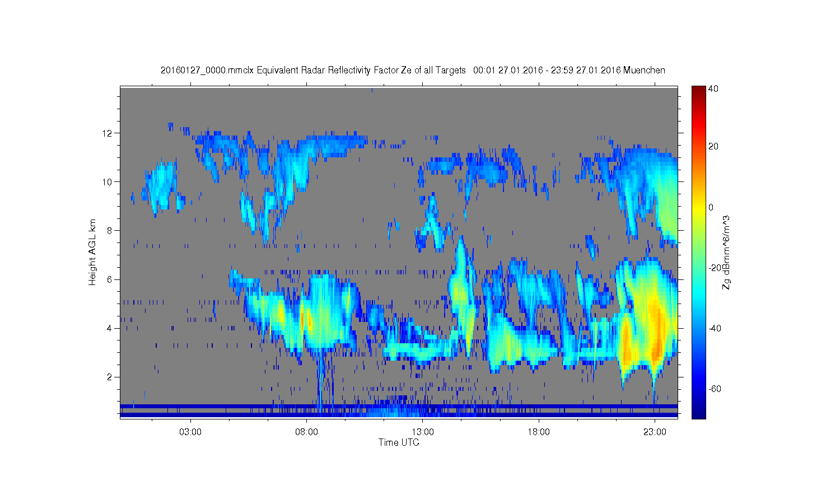
Task: Click the "Zg dBmm^6/m^3" colorbar label
Action: (x=726, y=252)
